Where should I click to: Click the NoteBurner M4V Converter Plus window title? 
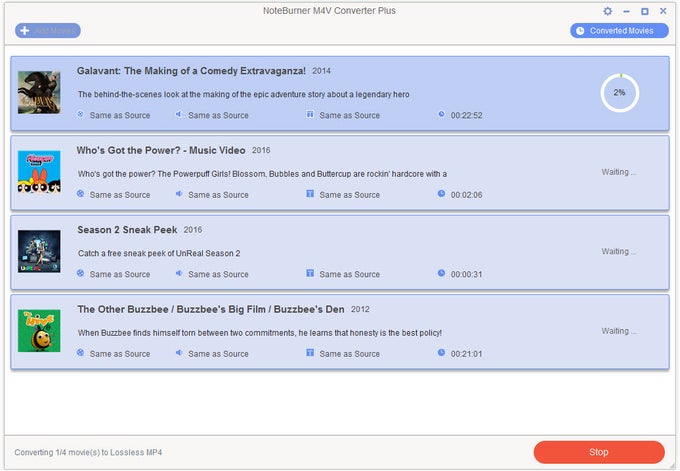click(329, 10)
